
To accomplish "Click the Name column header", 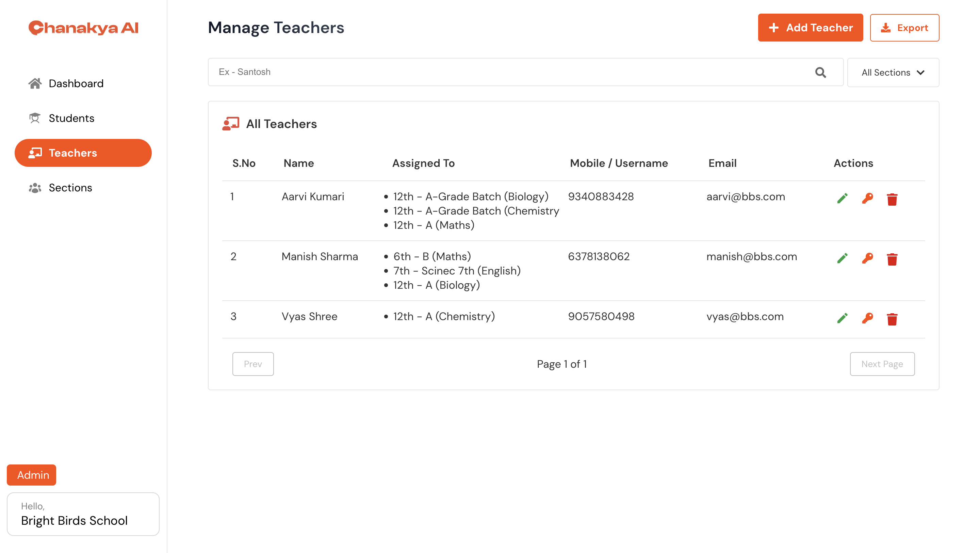I will click(x=299, y=163).
